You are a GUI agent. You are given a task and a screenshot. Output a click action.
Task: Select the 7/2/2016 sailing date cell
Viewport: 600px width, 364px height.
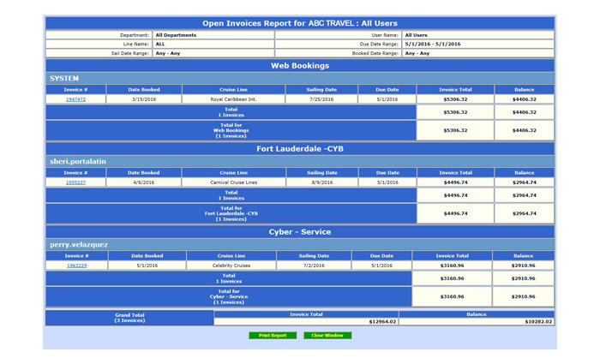(314, 266)
